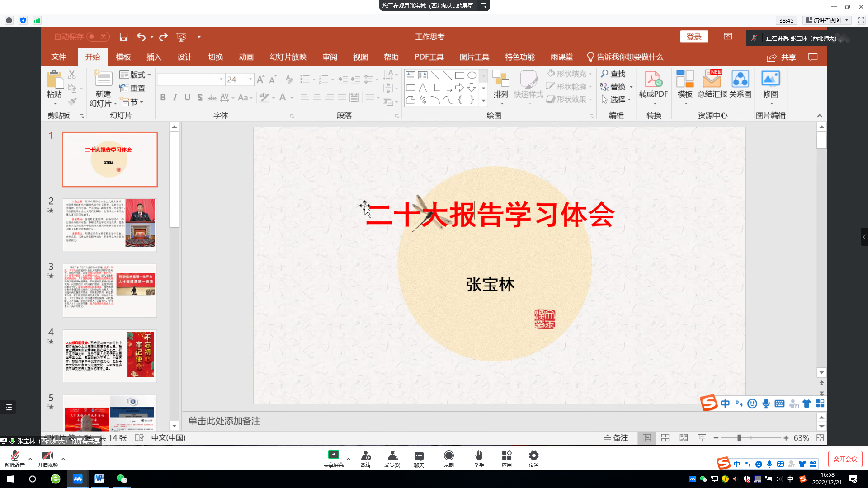Screen dimensions: 868x488
Task: Click the Raise Hand (举手) icon
Action: point(479,455)
